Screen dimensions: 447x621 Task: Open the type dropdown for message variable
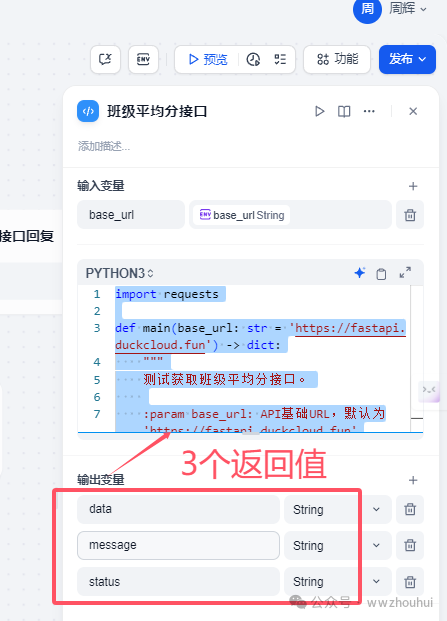click(338, 545)
